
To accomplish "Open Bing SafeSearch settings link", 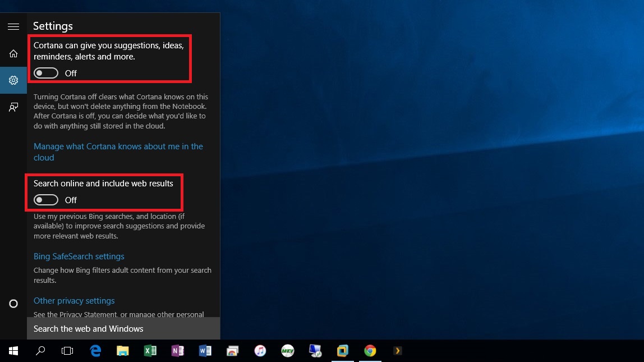I will [79, 256].
